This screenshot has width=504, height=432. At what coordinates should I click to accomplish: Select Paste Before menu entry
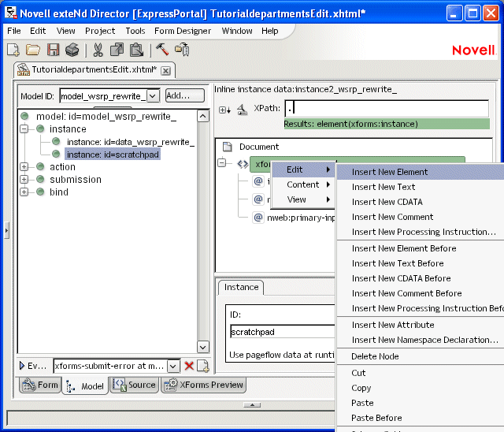pos(421,418)
